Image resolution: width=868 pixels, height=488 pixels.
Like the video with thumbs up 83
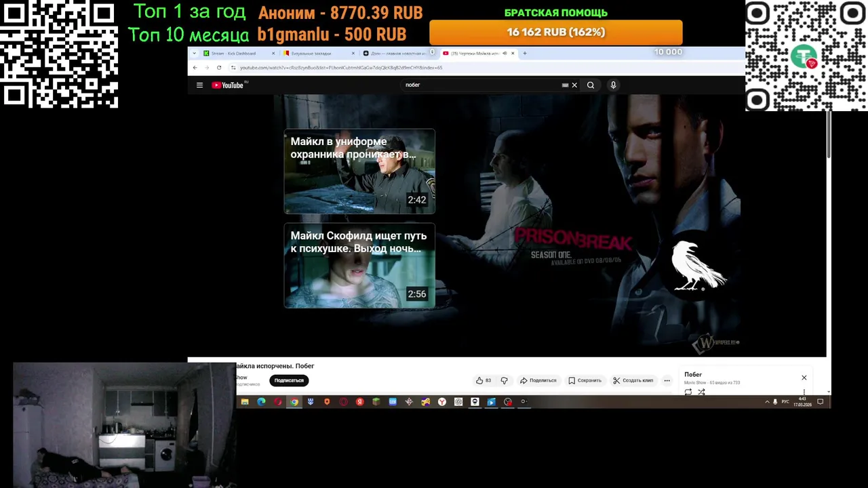click(484, 381)
